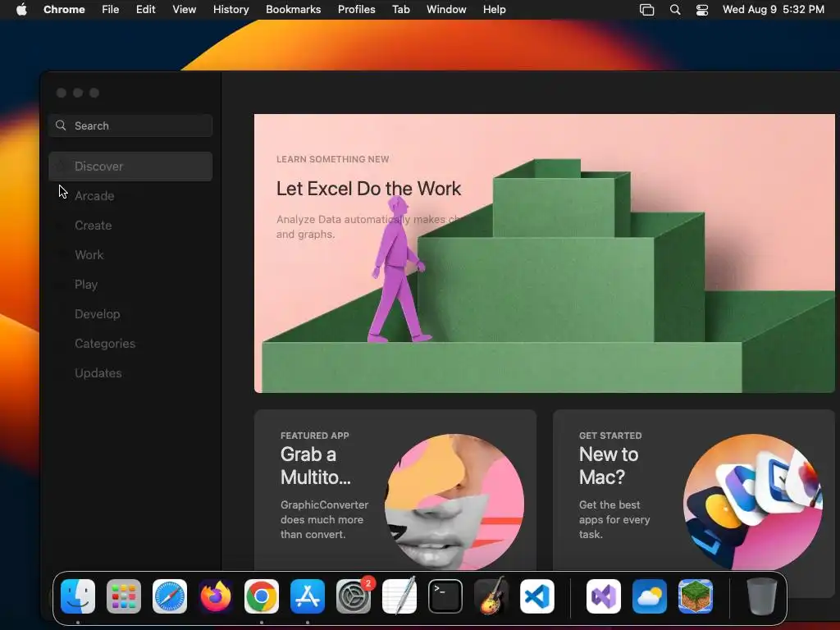The width and height of the screenshot is (840, 630).
Task: Open the Trash in the Dock
Action: point(761,596)
